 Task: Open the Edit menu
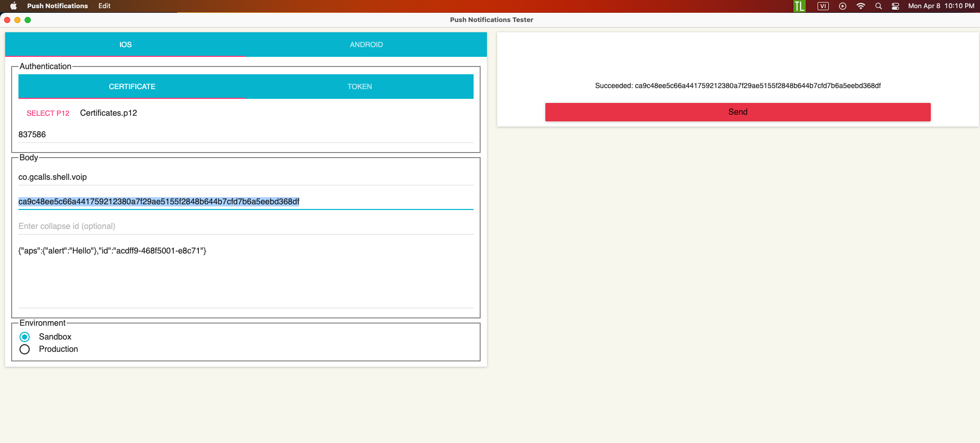[x=104, y=6]
